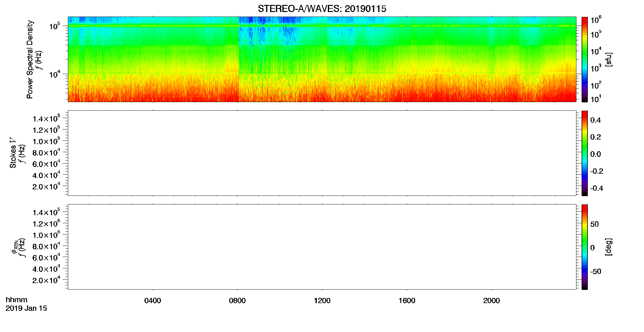644x332 pixels.
Task: Click the Stokes V colorbar
Action: (x=584, y=153)
